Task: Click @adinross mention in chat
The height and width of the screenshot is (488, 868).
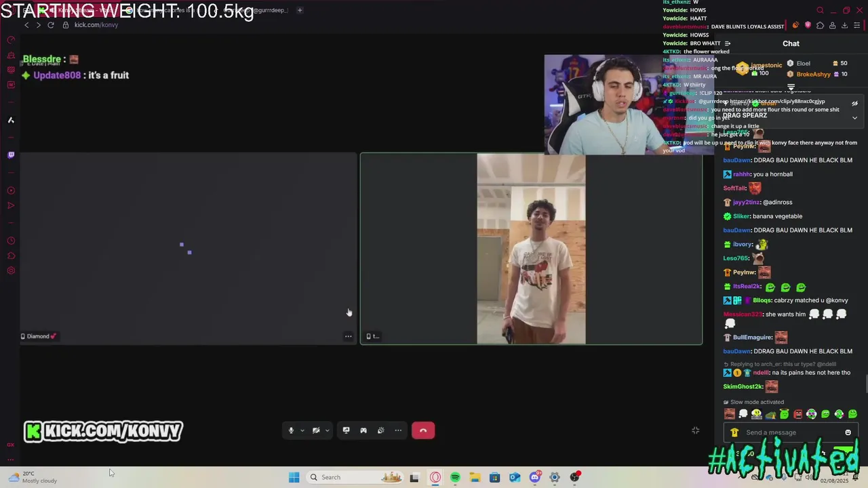Action: [x=777, y=202]
